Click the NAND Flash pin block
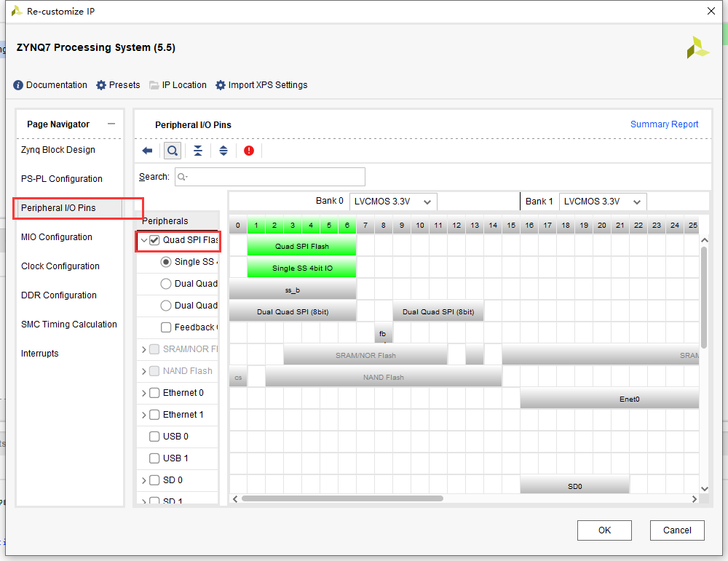The image size is (728, 561). [384, 377]
